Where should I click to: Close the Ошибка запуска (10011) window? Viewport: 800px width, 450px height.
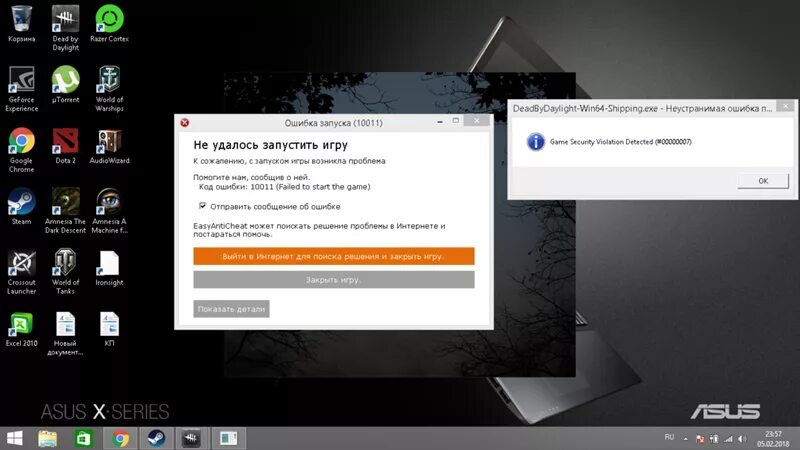click(476, 121)
